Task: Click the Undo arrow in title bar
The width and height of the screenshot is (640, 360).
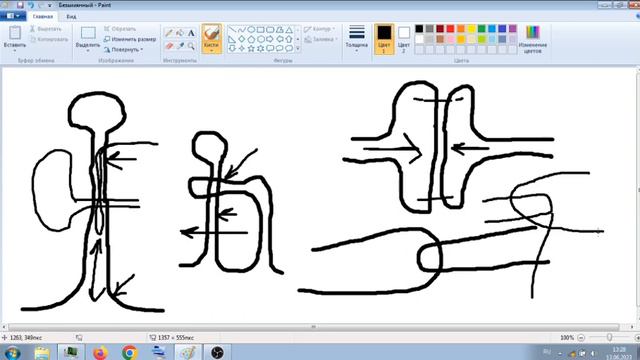Action: pyautogui.click(x=31, y=5)
